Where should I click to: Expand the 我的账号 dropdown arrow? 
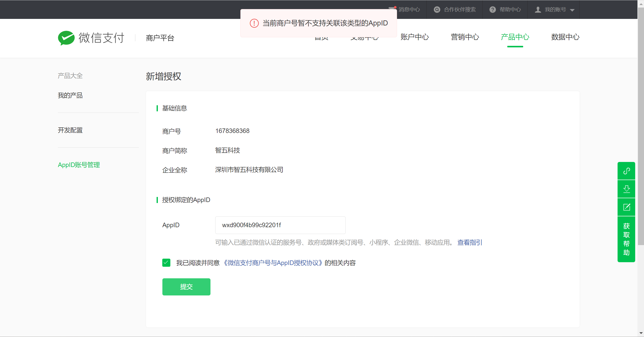(572, 10)
